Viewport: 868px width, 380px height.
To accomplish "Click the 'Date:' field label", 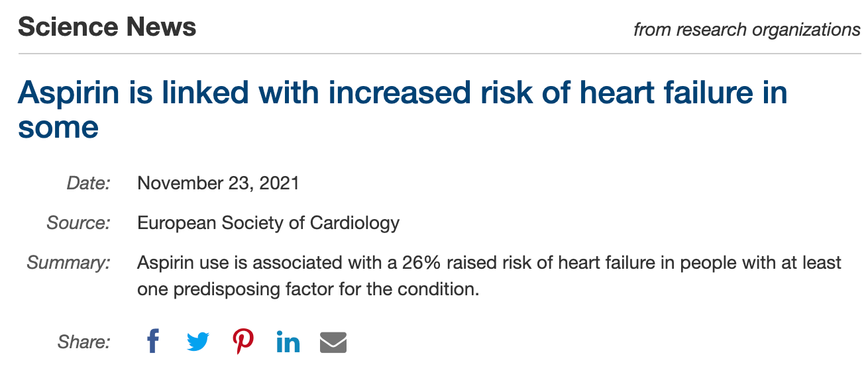I will pos(88,183).
